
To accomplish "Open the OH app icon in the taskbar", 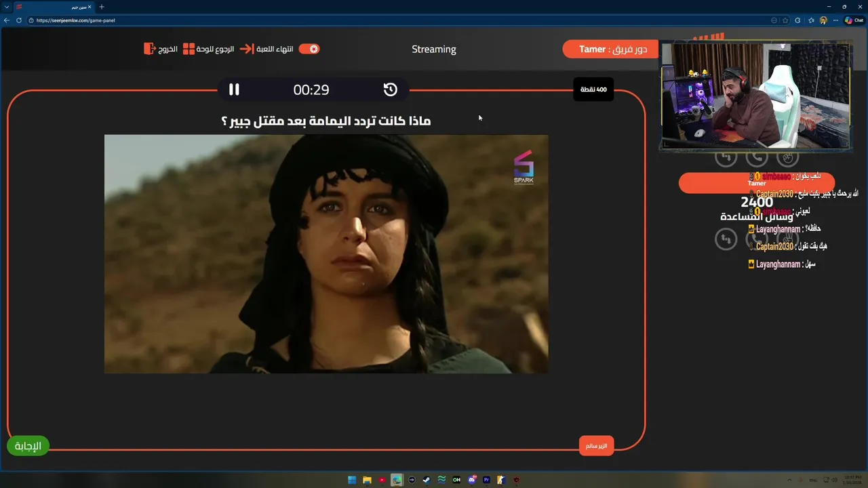I will click(x=456, y=480).
